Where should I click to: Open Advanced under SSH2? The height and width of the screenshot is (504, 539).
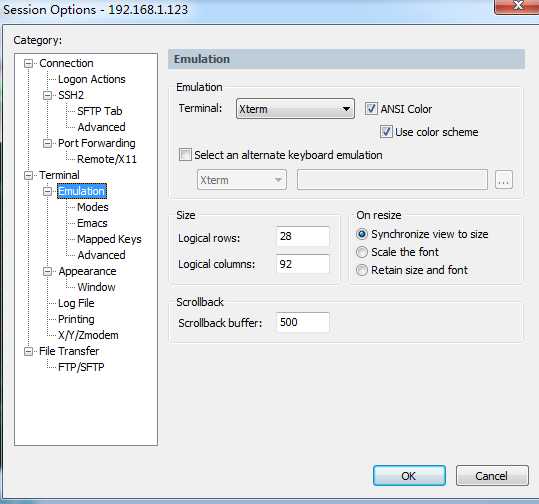click(x=101, y=127)
